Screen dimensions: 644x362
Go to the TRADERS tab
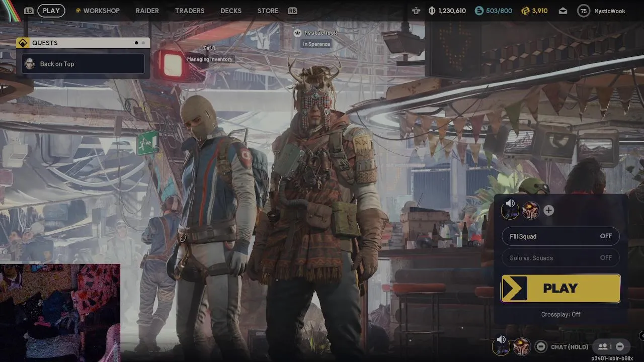point(190,11)
